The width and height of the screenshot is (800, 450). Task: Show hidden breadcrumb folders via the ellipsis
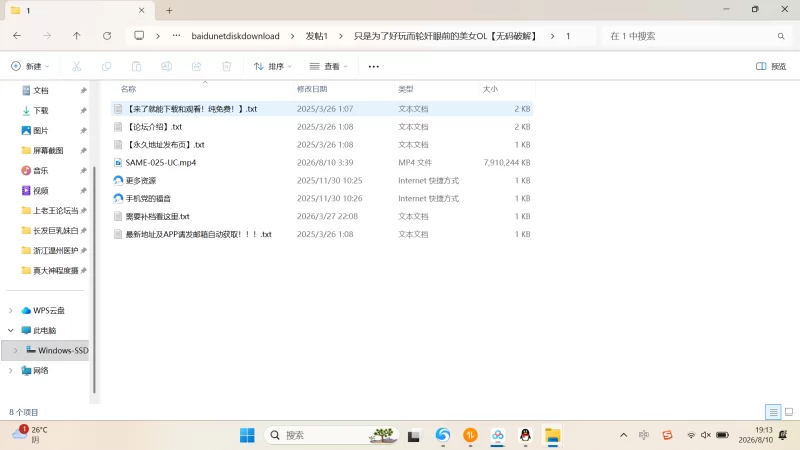pyautogui.click(x=176, y=36)
